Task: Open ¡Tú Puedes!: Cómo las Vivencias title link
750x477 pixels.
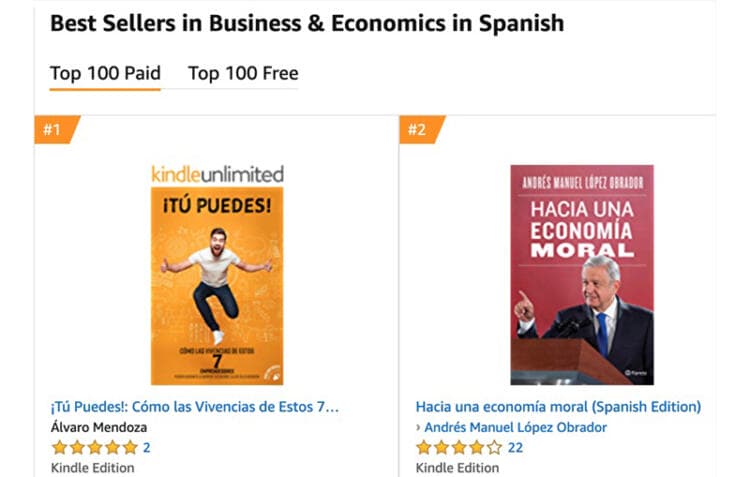Action: [195, 407]
